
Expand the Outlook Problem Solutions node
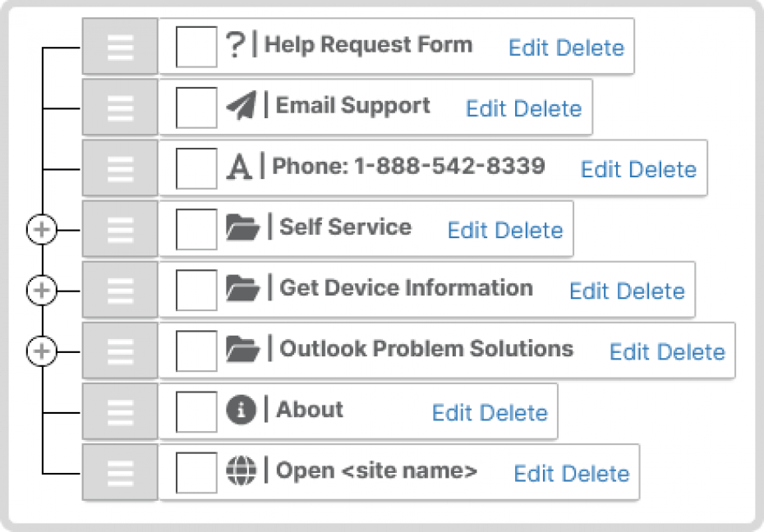[41, 351]
